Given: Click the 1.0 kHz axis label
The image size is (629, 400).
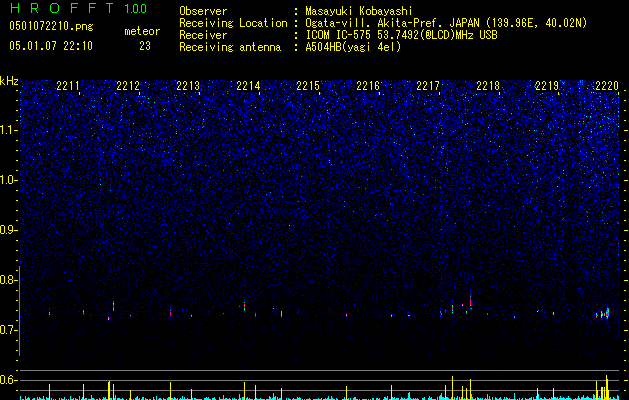Looking at the screenshot, I should point(9,180).
